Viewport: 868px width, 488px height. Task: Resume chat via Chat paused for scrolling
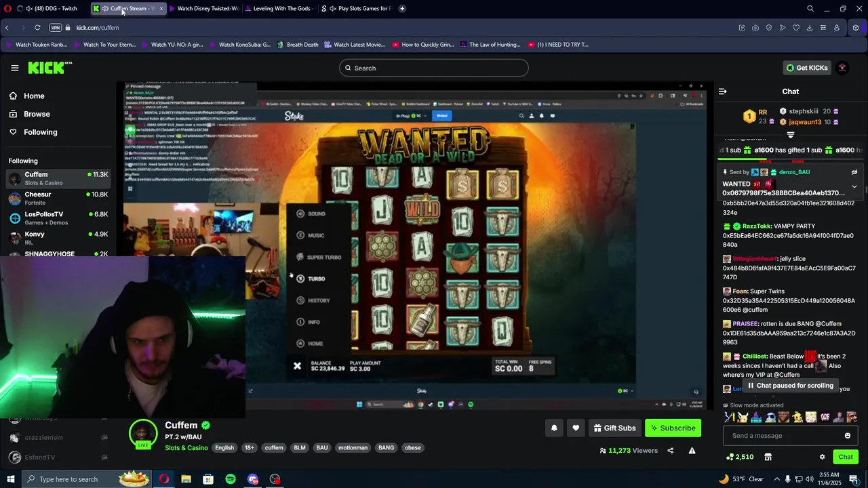[x=791, y=386]
